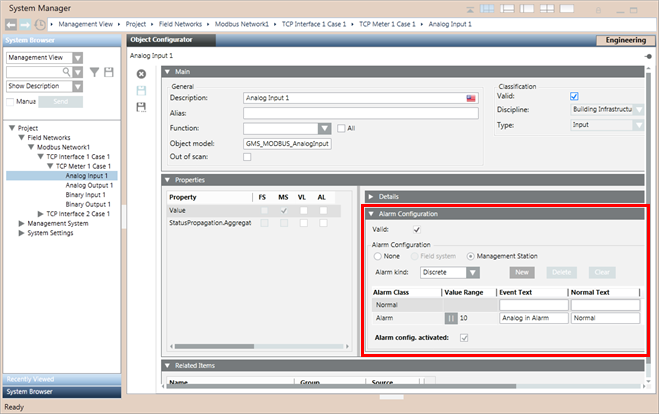Select the None alarm configuration radio button
Screen dimensions: 659x414
coord(379,256)
